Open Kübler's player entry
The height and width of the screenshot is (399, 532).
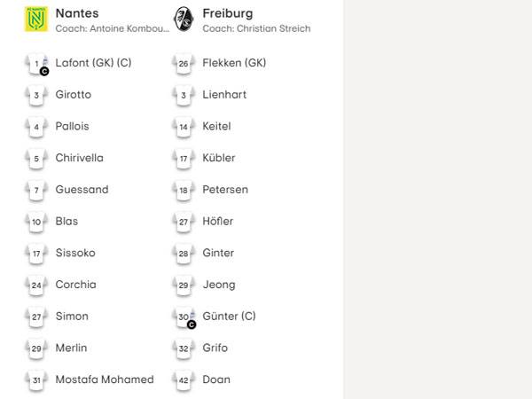(219, 158)
